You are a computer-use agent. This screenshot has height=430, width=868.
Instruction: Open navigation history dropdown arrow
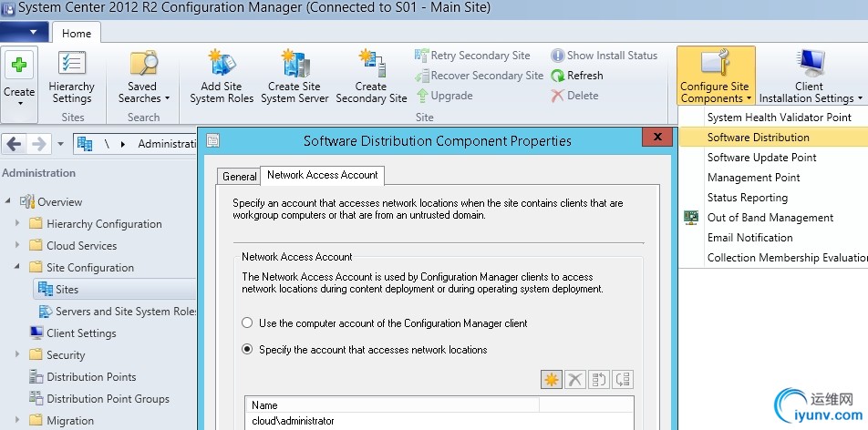click(x=60, y=145)
